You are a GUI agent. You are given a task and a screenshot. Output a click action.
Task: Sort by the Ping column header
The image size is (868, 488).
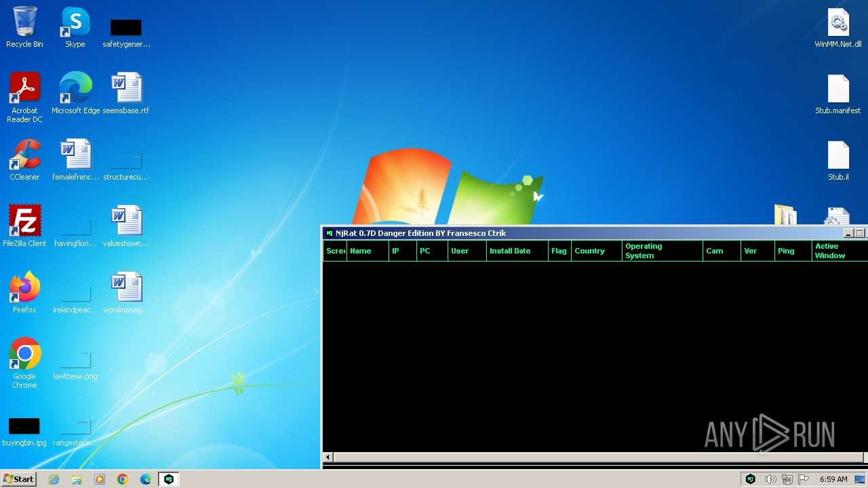pos(794,251)
